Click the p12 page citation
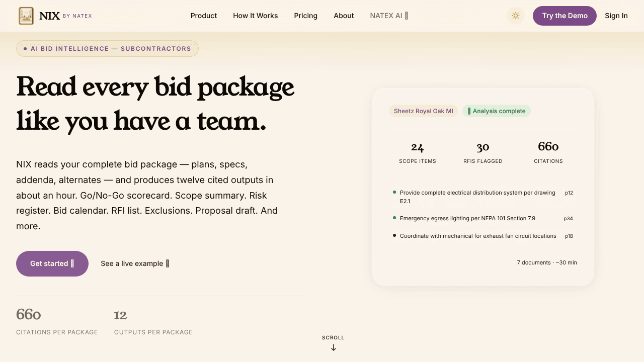The width and height of the screenshot is (644, 362). (x=569, y=193)
